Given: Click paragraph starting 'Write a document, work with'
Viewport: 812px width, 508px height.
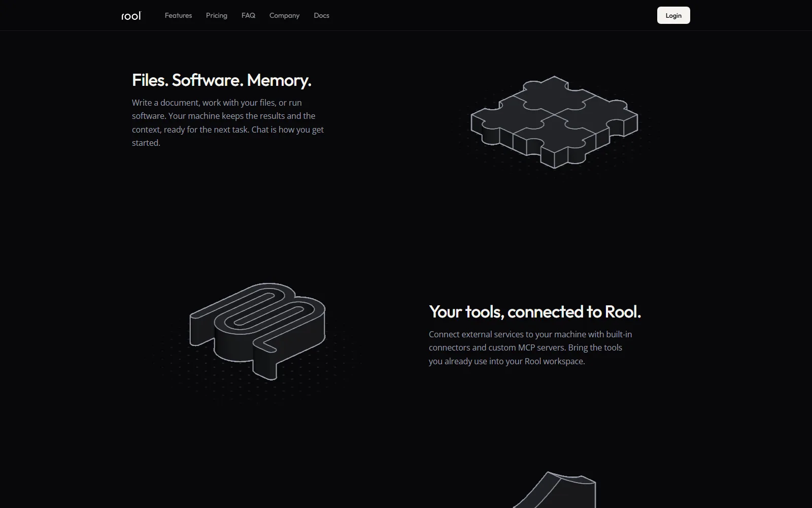Looking at the screenshot, I should (228, 123).
